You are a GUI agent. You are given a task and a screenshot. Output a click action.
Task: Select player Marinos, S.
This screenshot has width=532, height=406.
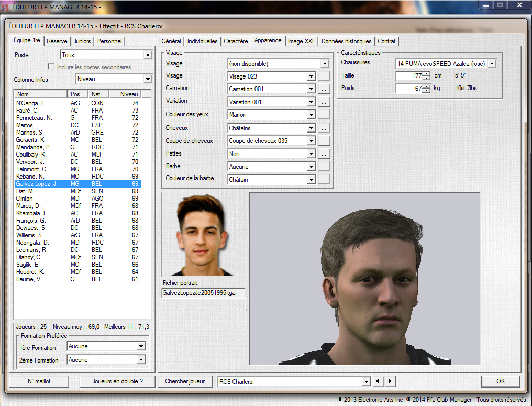click(77, 133)
